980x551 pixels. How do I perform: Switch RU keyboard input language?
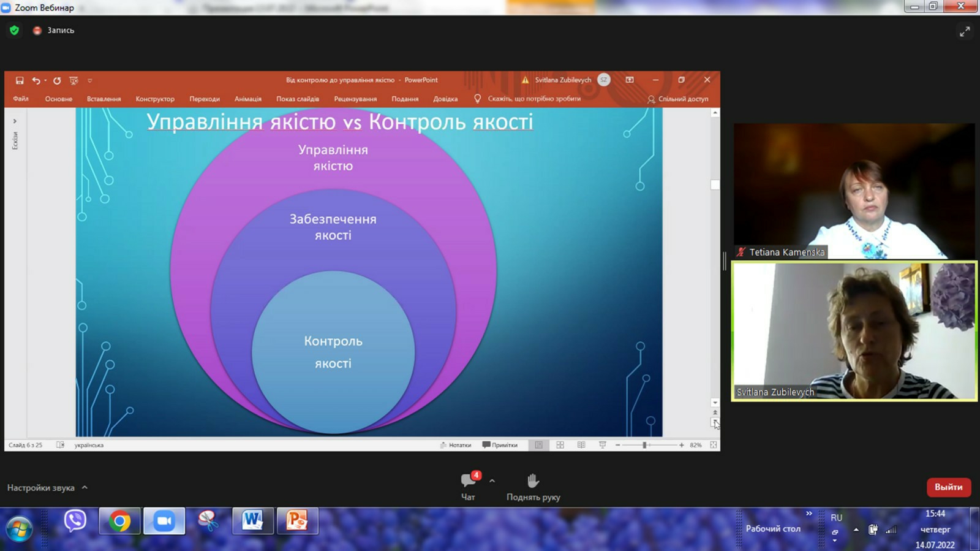836,518
